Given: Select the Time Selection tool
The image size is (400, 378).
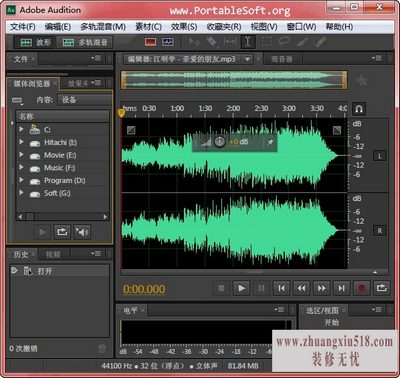Looking at the screenshot, I should (x=248, y=42).
